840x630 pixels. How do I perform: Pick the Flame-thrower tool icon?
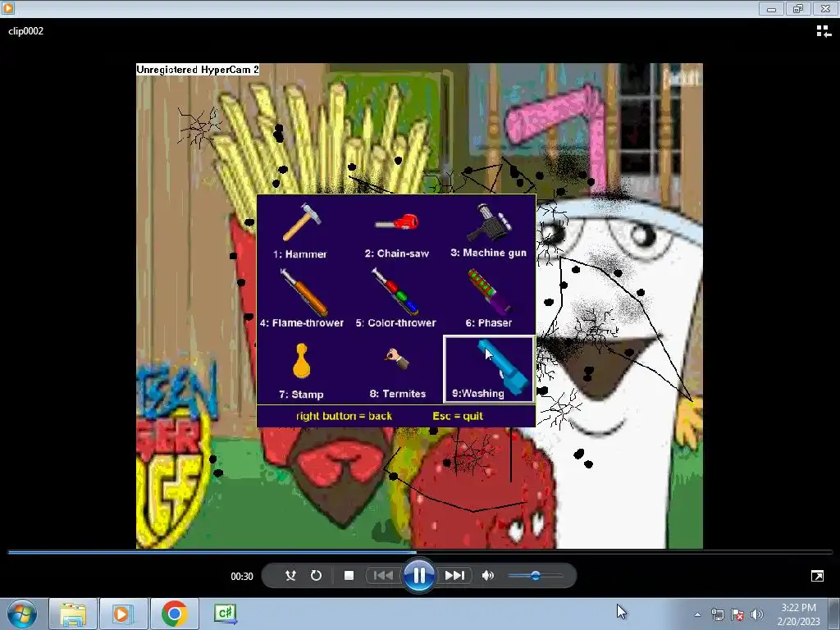click(x=304, y=292)
